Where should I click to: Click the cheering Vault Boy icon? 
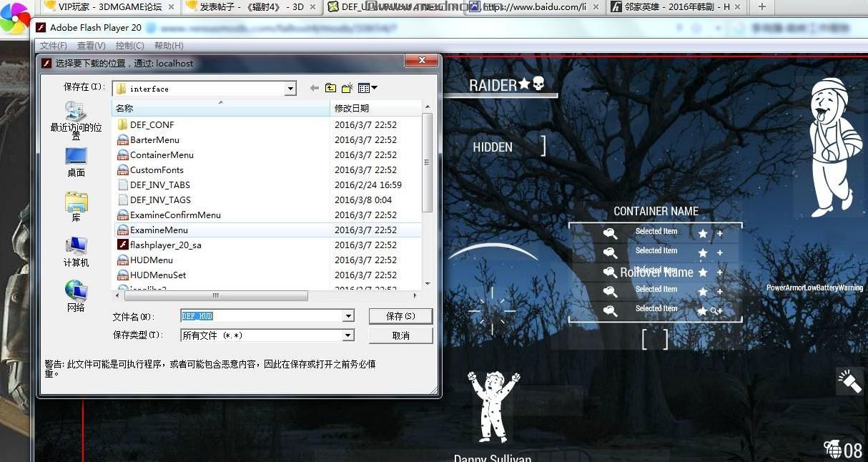493,405
